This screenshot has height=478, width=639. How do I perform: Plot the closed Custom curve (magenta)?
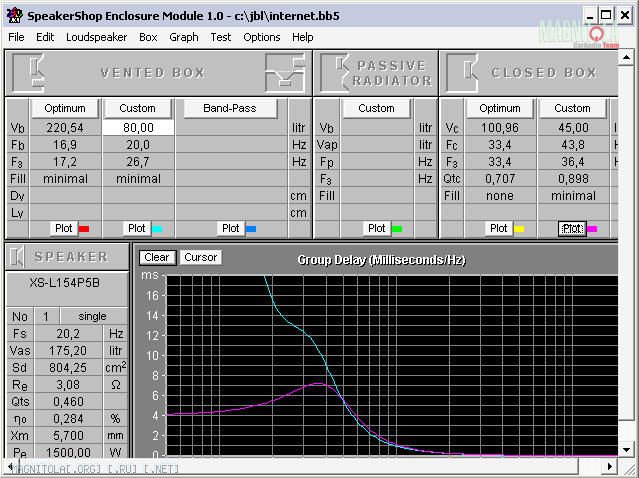tap(572, 228)
